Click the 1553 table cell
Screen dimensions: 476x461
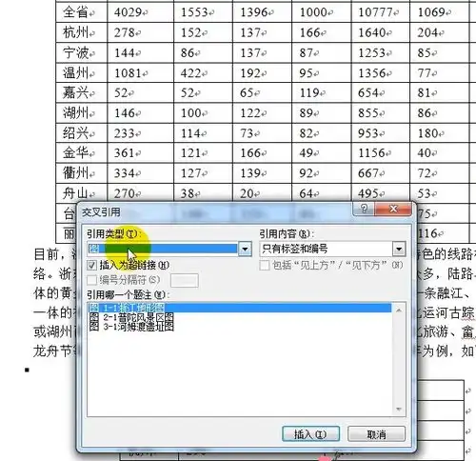tap(203, 12)
